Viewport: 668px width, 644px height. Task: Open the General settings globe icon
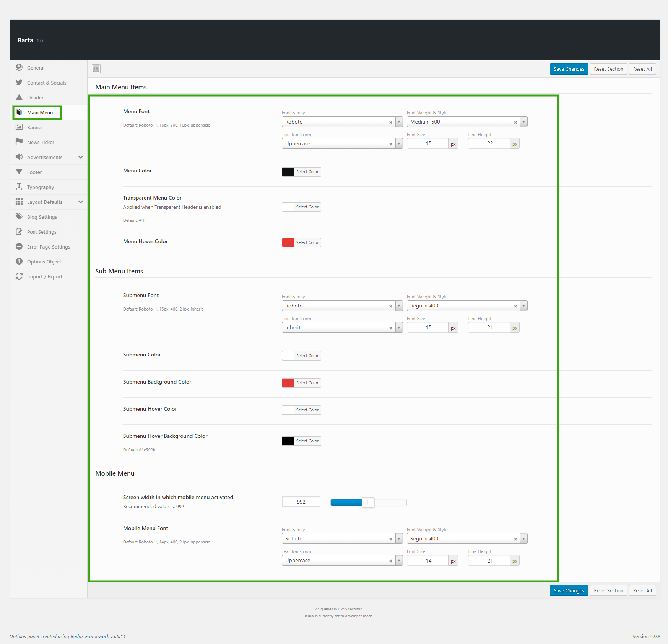coord(19,68)
